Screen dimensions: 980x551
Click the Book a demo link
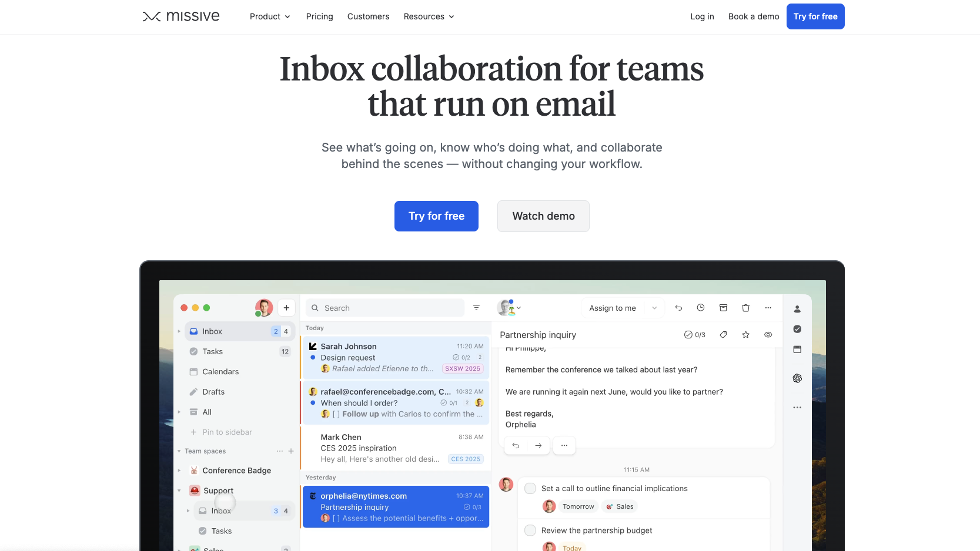point(753,16)
